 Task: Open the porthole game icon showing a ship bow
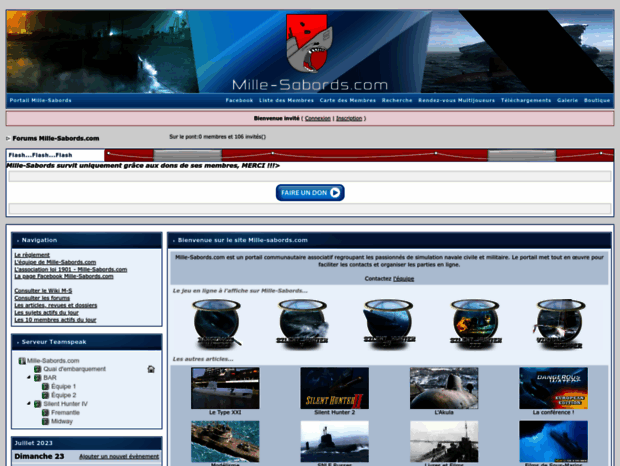pyautogui.click(x=389, y=323)
